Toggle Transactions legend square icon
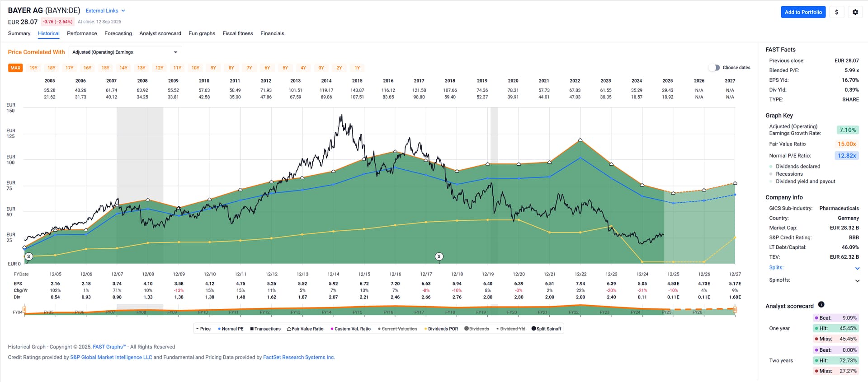 coord(252,329)
